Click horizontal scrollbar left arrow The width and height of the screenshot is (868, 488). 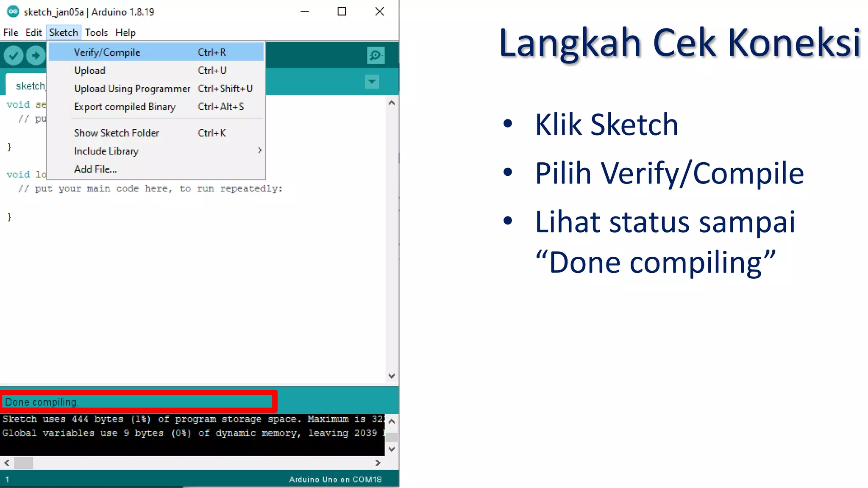(x=7, y=463)
